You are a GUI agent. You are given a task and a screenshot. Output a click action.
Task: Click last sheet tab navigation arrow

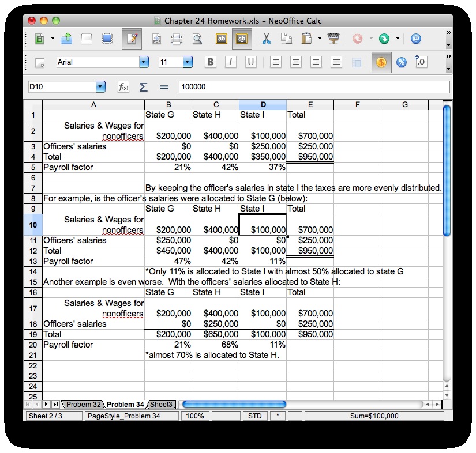pyautogui.click(x=55, y=404)
